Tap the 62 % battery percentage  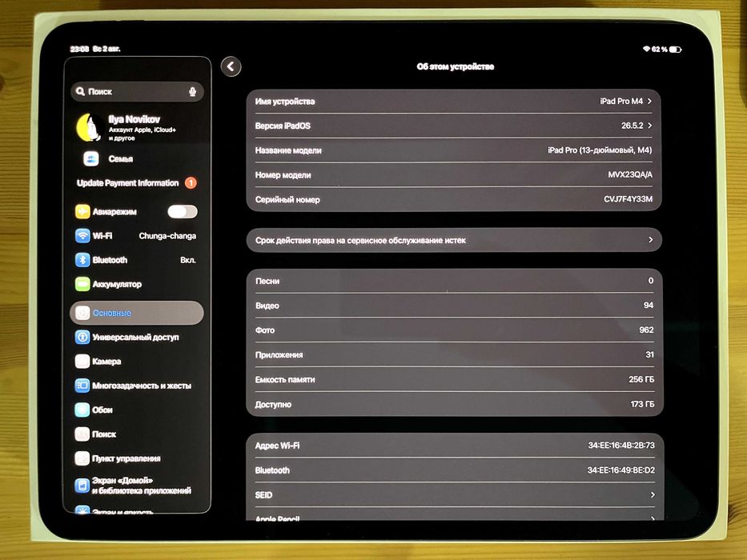click(x=660, y=50)
